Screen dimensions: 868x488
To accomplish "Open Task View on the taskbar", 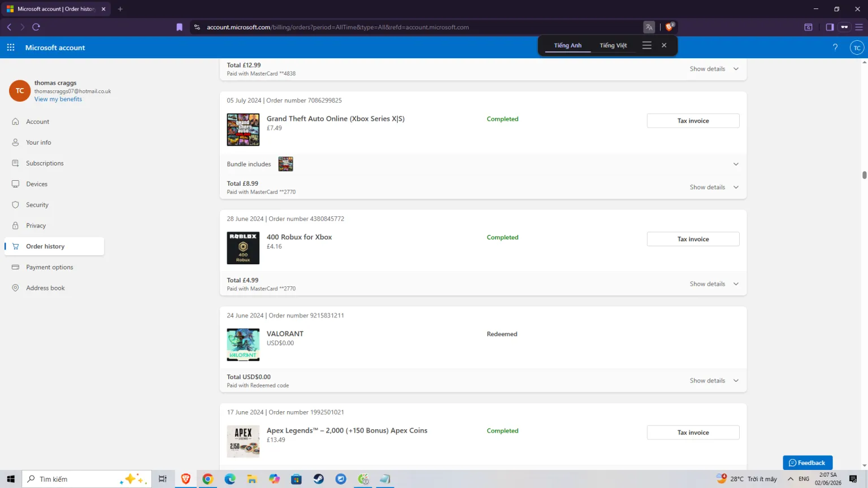I will point(163,479).
